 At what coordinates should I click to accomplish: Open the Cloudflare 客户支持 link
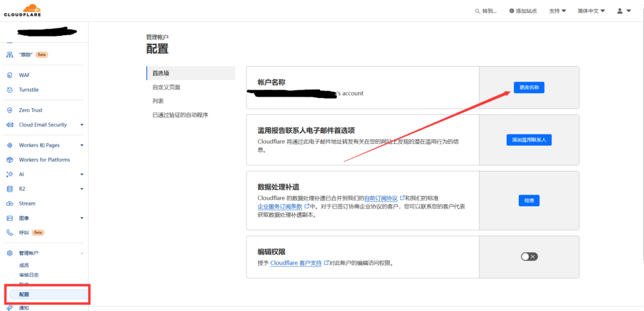pos(296,263)
